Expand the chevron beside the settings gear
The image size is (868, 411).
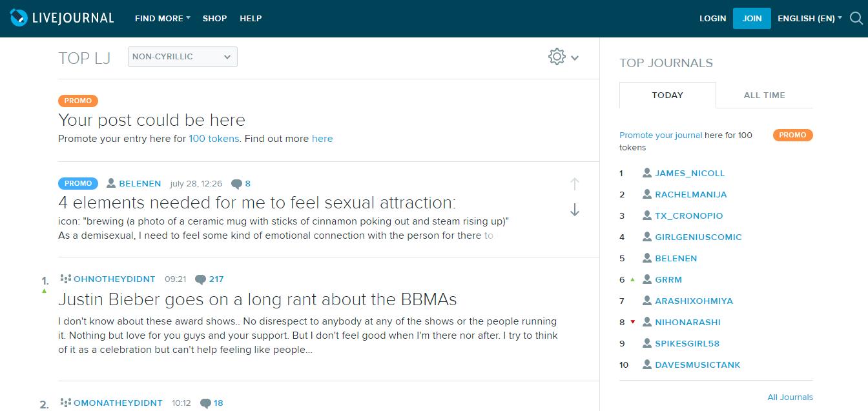pos(575,57)
